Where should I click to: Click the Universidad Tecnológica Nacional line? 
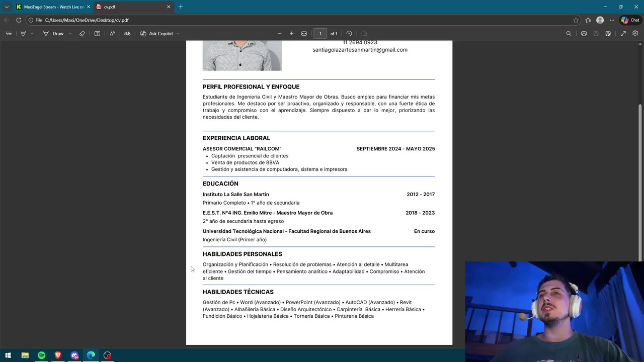click(287, 231)
